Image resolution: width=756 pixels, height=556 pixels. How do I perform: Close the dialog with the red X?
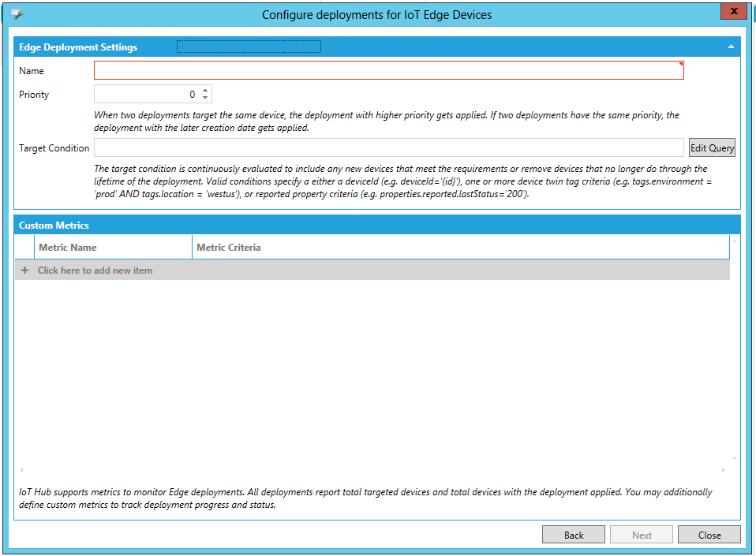(x=734, y=12)
